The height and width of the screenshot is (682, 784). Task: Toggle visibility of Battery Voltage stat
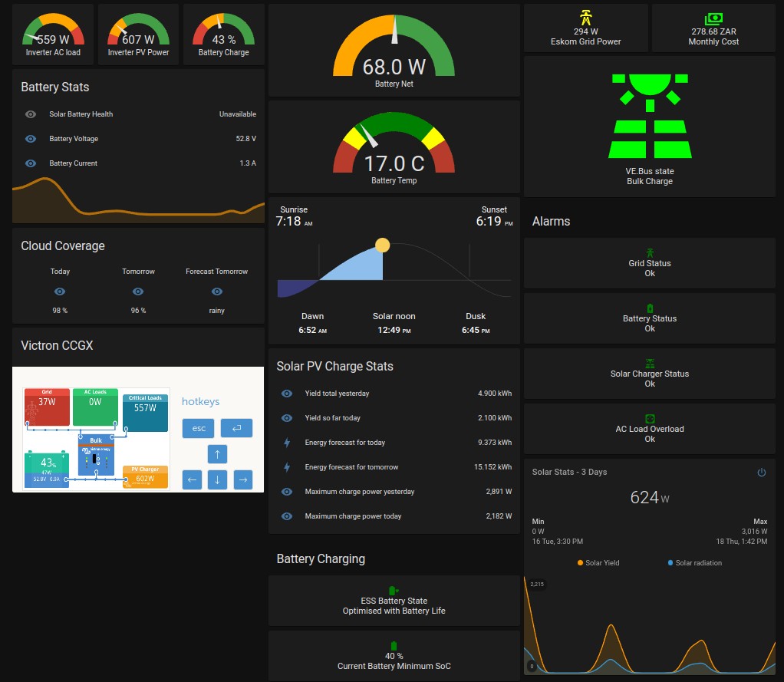click(x=30, y=139)
